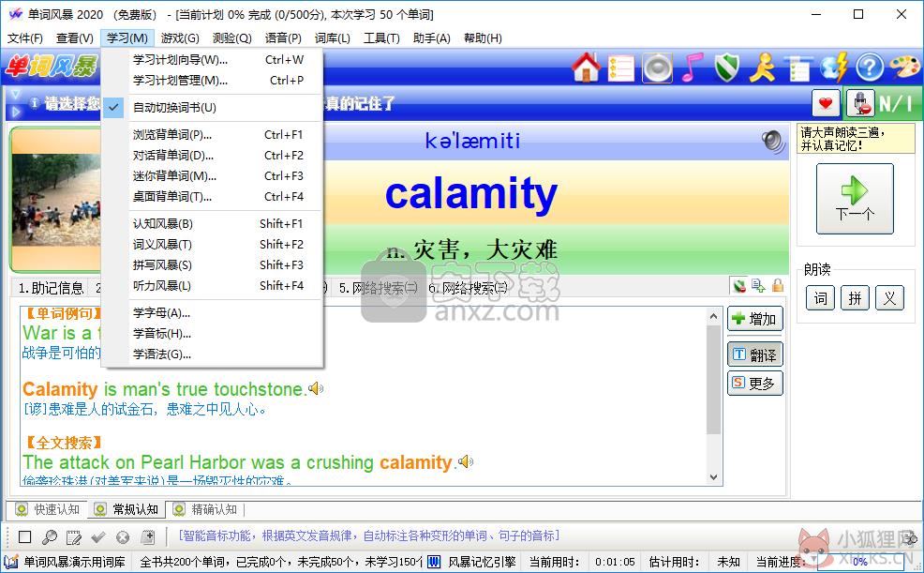Screen dimensions: 924x573
Task: Open 语音(P) menu
Action: click(283, 38)
